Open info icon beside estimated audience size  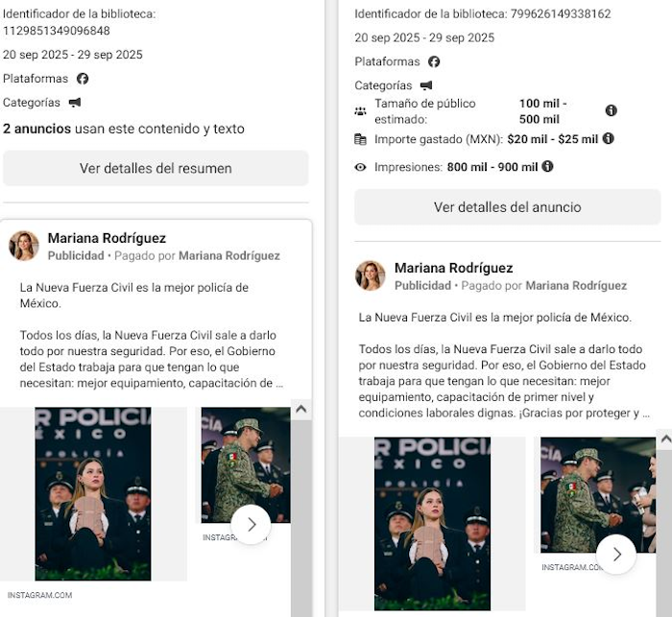pos(611,110)
